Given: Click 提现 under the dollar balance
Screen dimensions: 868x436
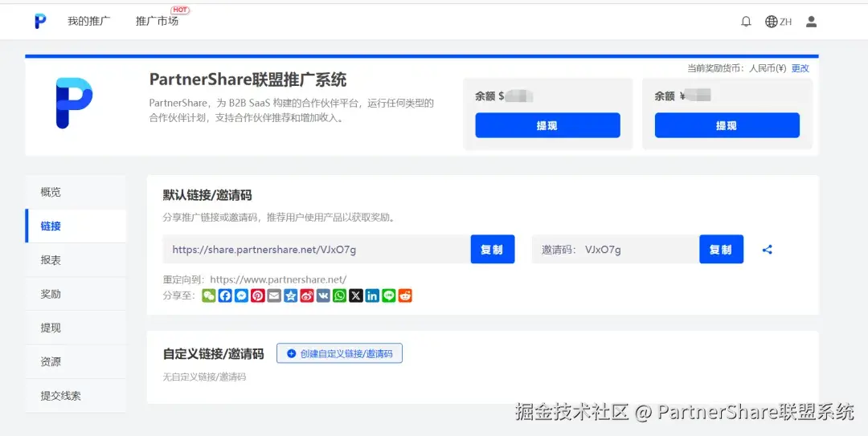Looking at the screenshot, I should coord(547,125).
